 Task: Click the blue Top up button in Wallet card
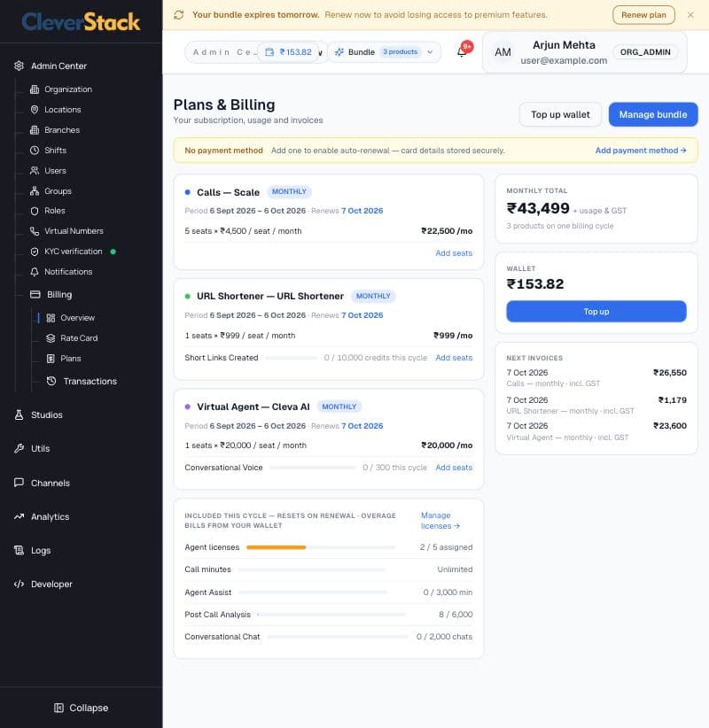(596, 312)
